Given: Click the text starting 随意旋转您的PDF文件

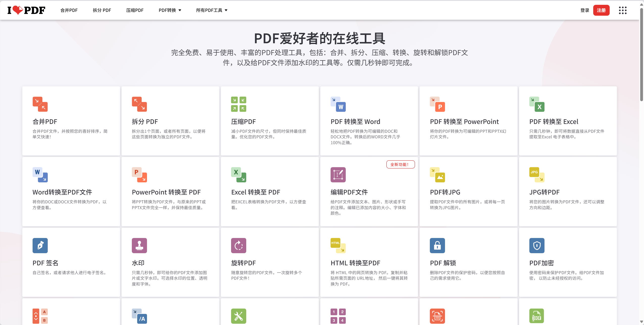Looking at the screenshot, I should click(267, 275).
